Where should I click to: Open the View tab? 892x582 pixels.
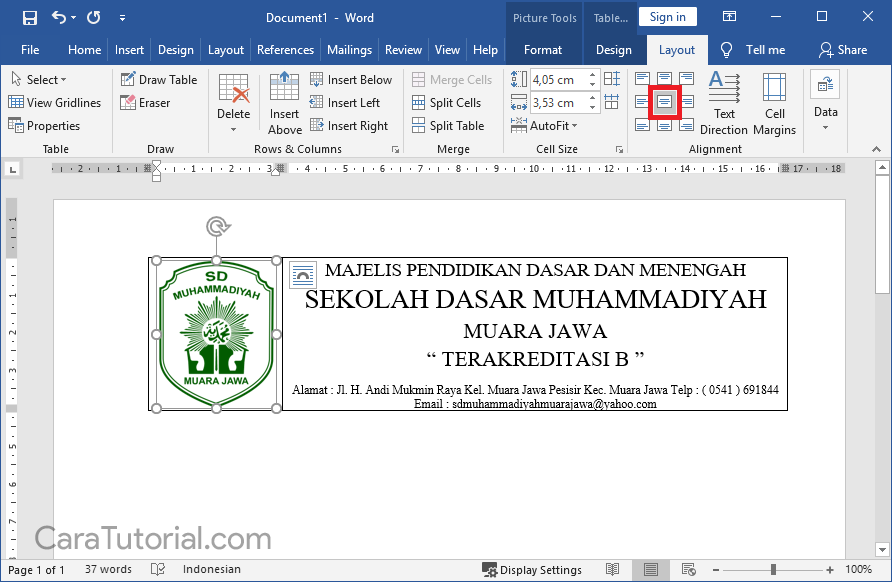(x=447, y=50)
